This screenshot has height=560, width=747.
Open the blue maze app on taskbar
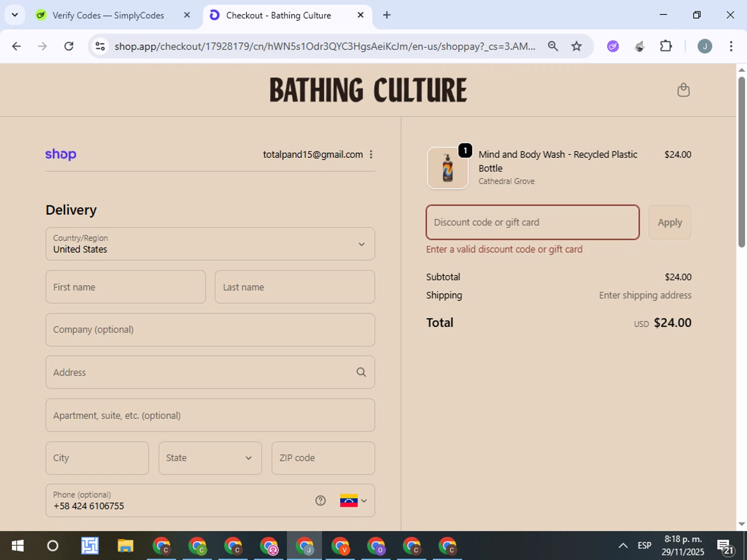click(x=90, y=546)
